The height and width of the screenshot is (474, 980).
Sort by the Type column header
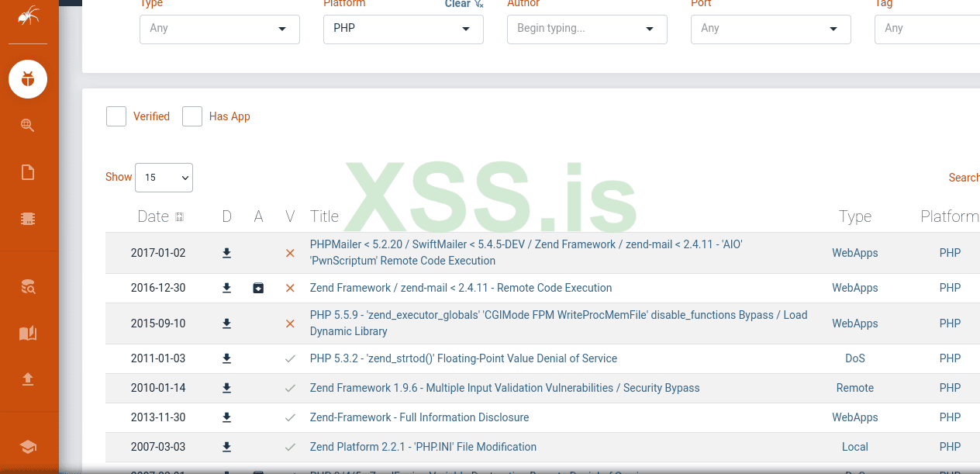click(x=855, y=216)
